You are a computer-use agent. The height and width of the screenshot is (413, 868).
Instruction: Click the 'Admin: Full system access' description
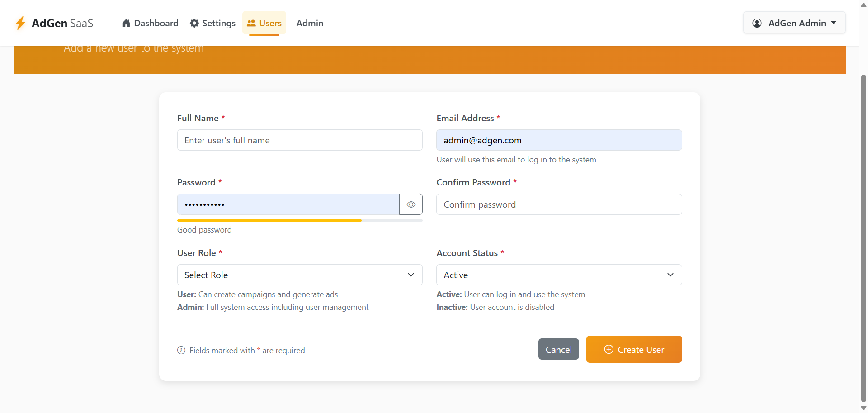click(x=273, y=307)
